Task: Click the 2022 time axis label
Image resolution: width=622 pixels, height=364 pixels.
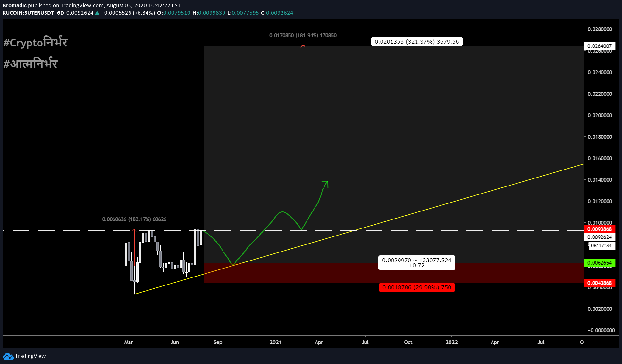Action: coord(452,342)
